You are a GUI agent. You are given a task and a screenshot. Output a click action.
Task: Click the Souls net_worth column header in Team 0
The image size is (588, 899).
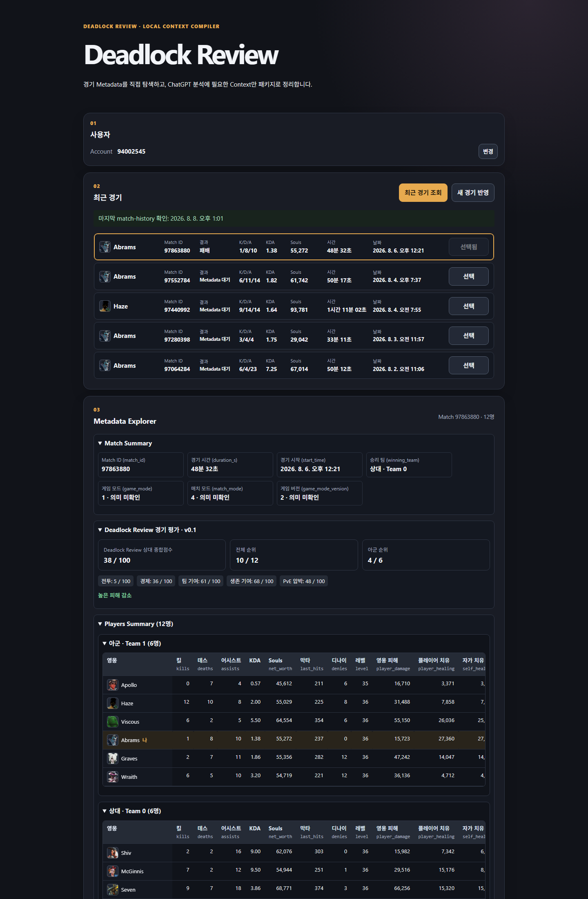click(280, 832)
